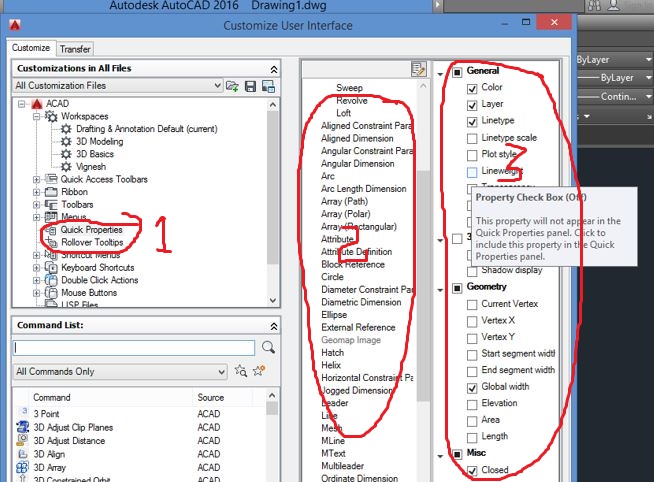Save all customization files via disk icon
Screen dimensions: 654x482
click(x=250, y=86)
